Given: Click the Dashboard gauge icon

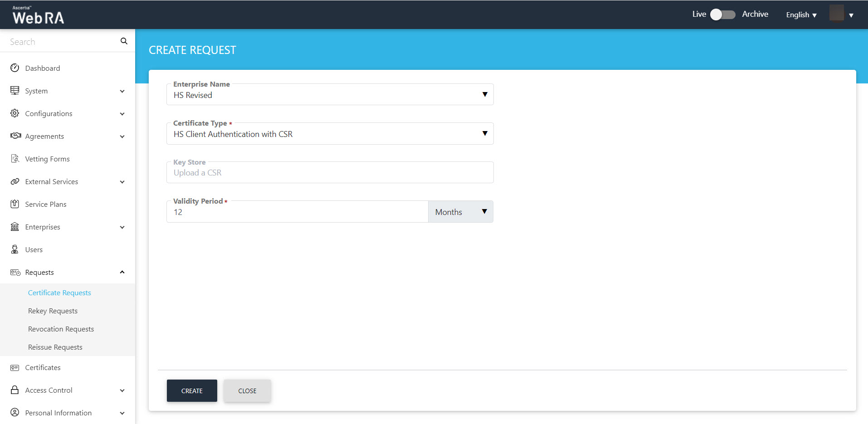Looking at the screenshot, I should 15,68.
